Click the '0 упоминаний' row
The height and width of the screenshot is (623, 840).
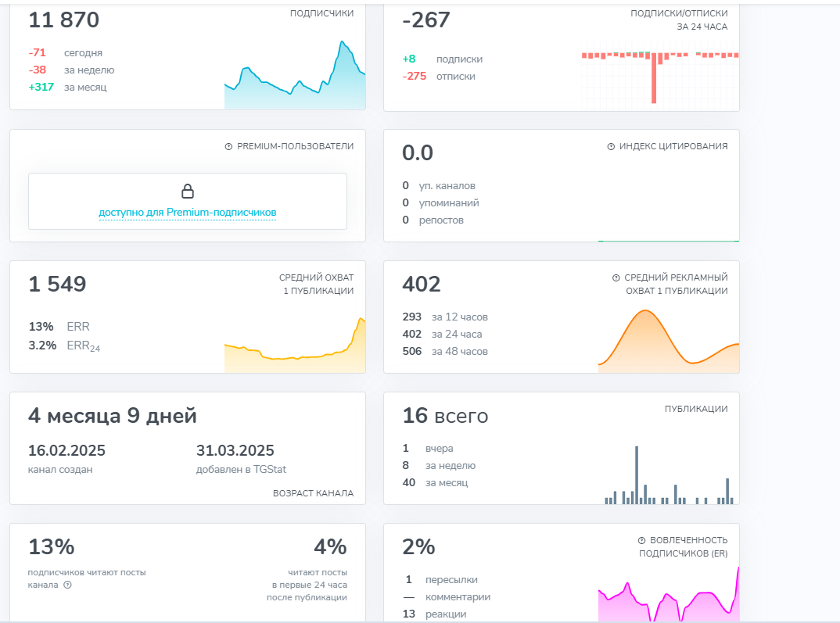click(441, 203)
